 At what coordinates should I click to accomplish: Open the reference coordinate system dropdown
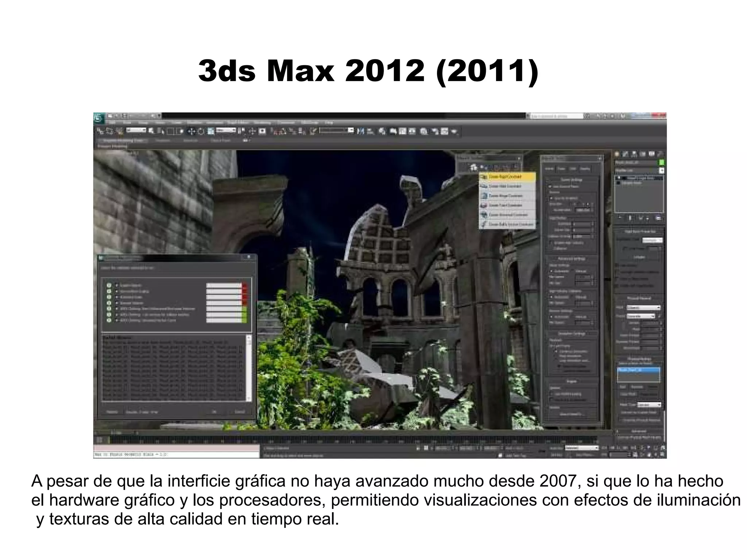(226, 130)
